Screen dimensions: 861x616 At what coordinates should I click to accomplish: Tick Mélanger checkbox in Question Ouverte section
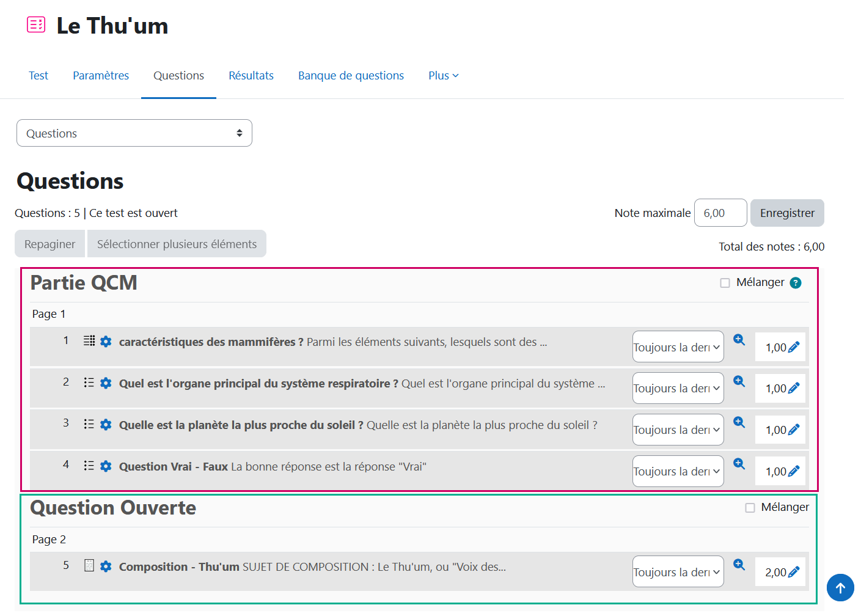point(750,508)
